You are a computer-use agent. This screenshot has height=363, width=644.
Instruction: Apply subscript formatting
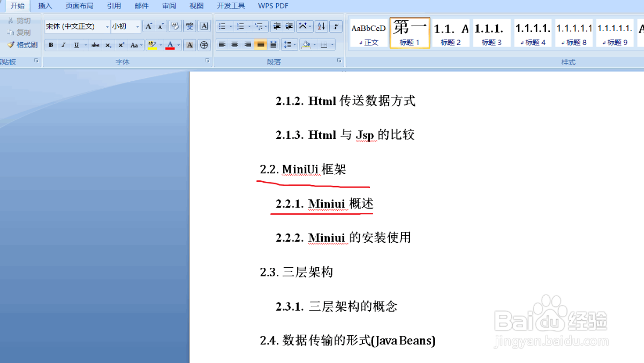point(108,45)
